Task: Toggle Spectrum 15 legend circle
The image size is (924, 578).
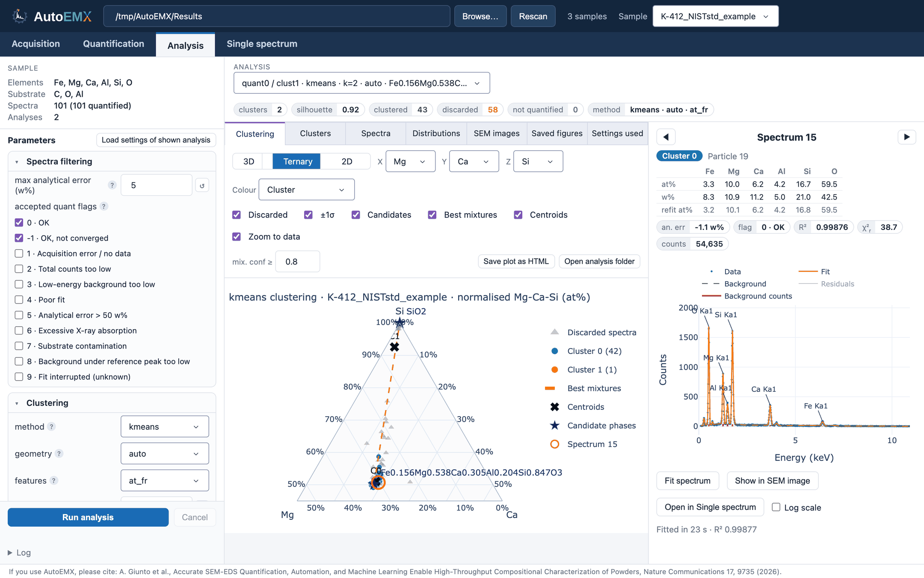Action: [554, 444]
